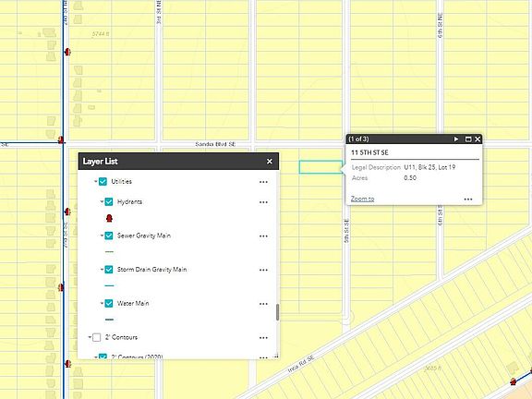Click the Sewer Gravity Main layer name
This screenshot has height=399, width=532.
tap(144, 236)
